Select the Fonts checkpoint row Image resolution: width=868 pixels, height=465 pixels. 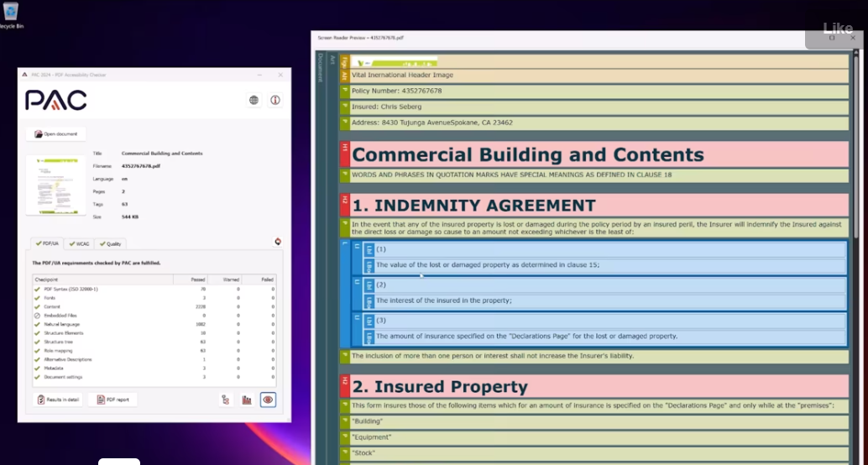click(x=154, y=298)
